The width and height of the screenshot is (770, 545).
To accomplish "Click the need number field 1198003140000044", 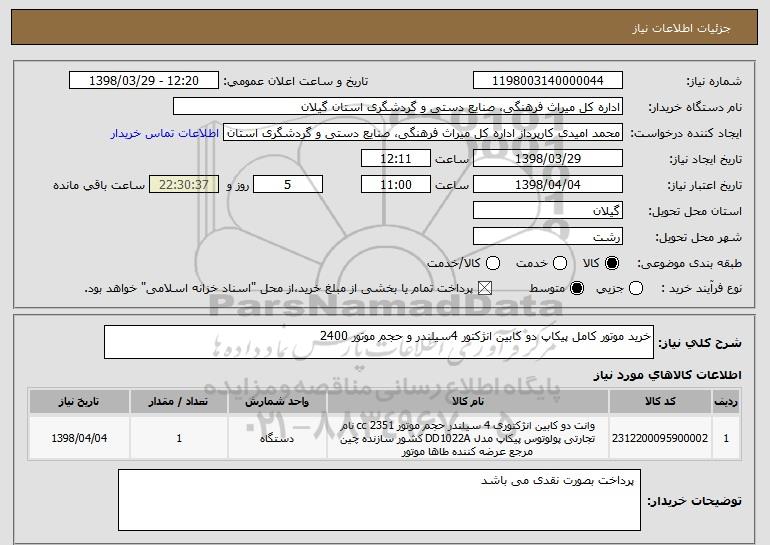I will tap(548, 81).
